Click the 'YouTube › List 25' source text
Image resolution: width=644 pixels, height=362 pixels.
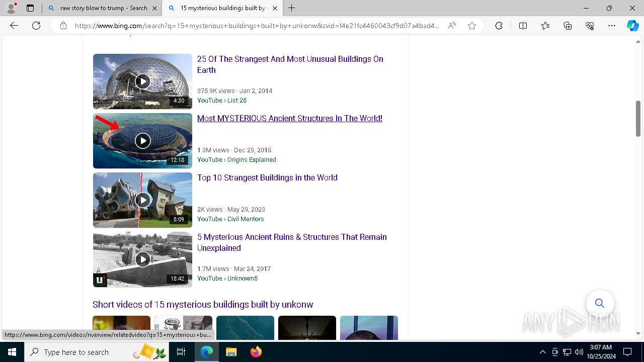click(x=222, y=101)
